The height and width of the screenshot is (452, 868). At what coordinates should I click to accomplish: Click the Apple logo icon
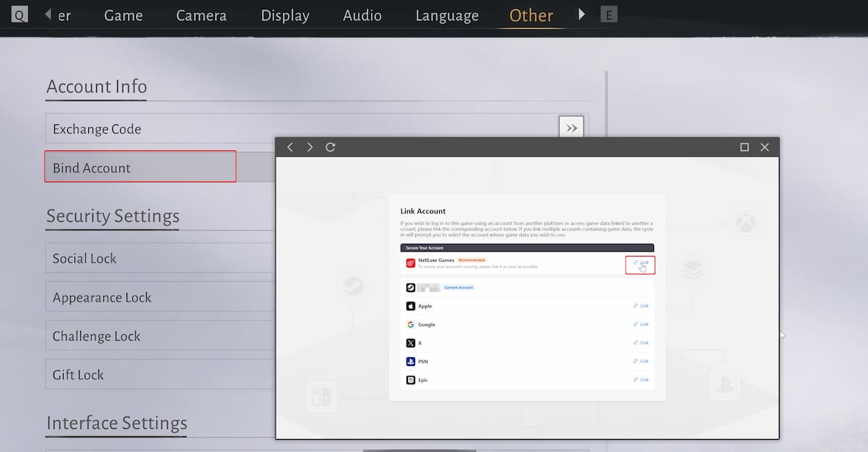[x=411, y=306]
